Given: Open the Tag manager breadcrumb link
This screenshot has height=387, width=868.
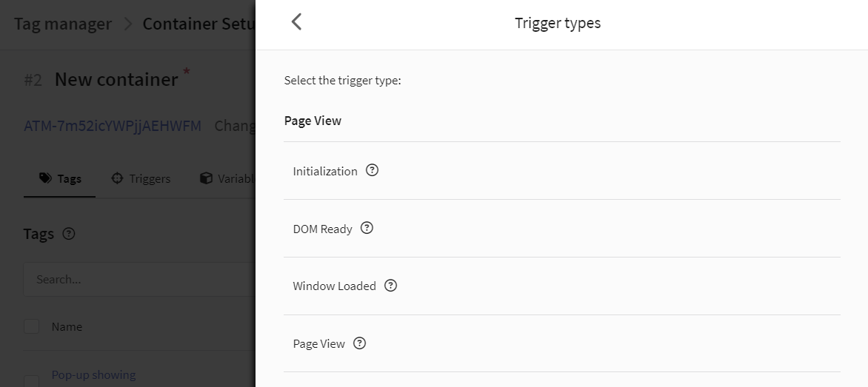Looking at the screenshot, I should tap(62, 24).
